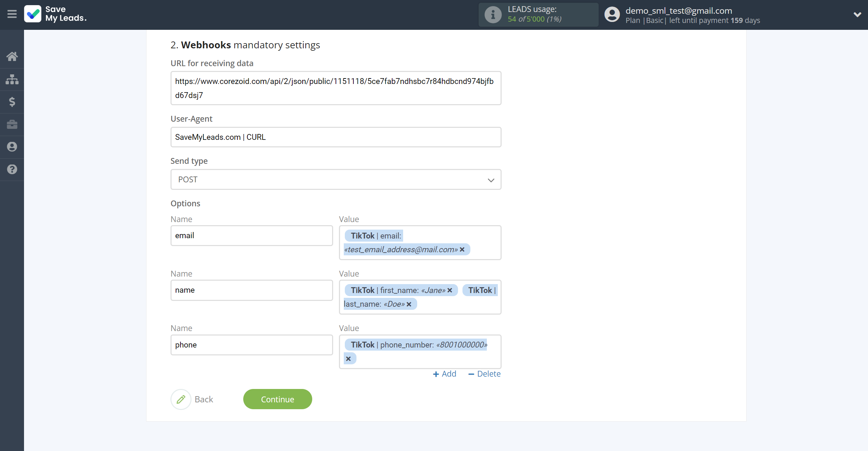Add a new option row

pyautogui.click(x=445, y=374)
